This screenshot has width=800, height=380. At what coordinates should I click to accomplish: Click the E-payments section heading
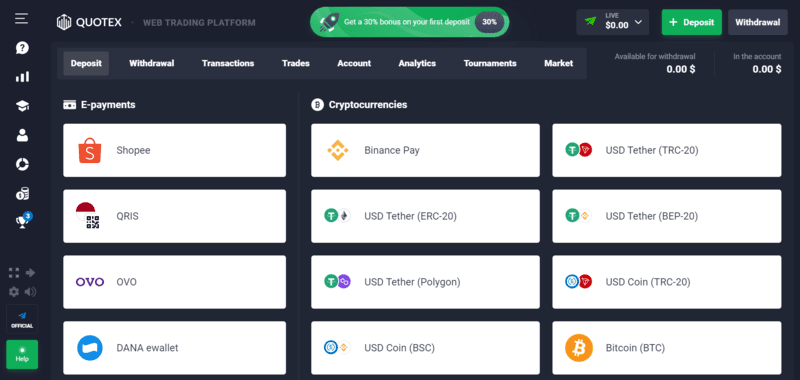[99, 105]
